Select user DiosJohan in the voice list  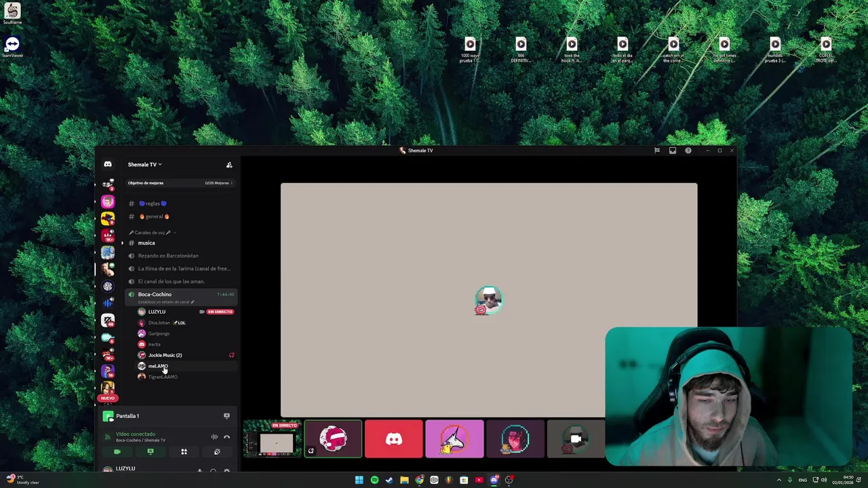pyautogui.click(x=159, y=323)
